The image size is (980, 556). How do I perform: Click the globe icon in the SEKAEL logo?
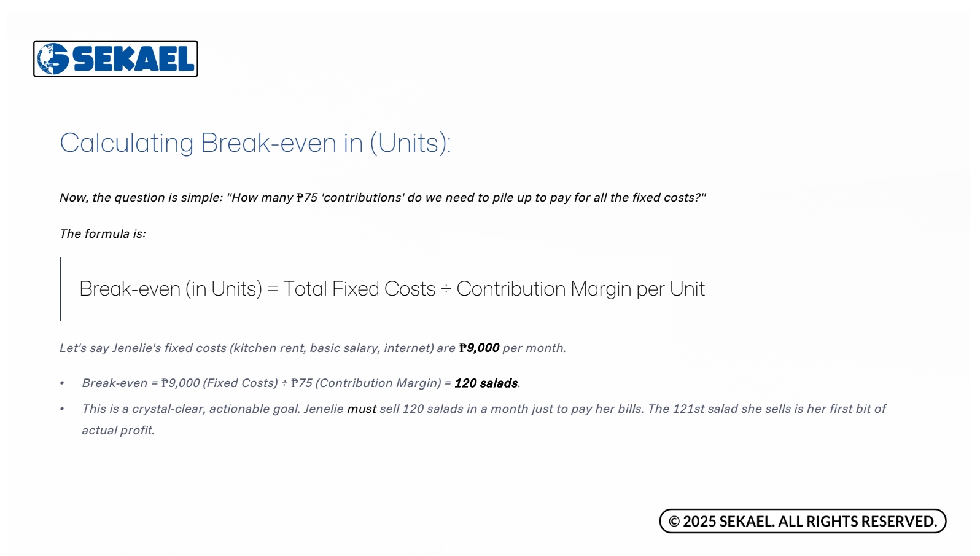point(53,59)
